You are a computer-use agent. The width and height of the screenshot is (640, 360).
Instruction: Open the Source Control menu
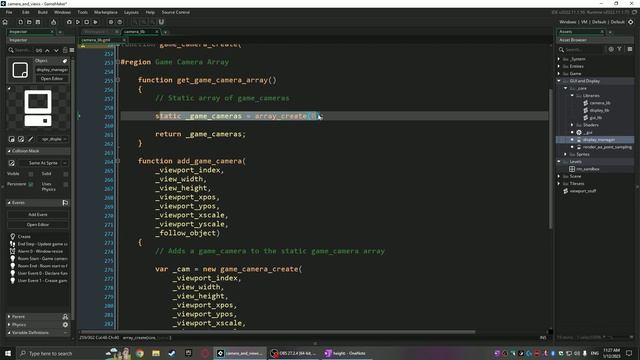click(x=176, y=12)
